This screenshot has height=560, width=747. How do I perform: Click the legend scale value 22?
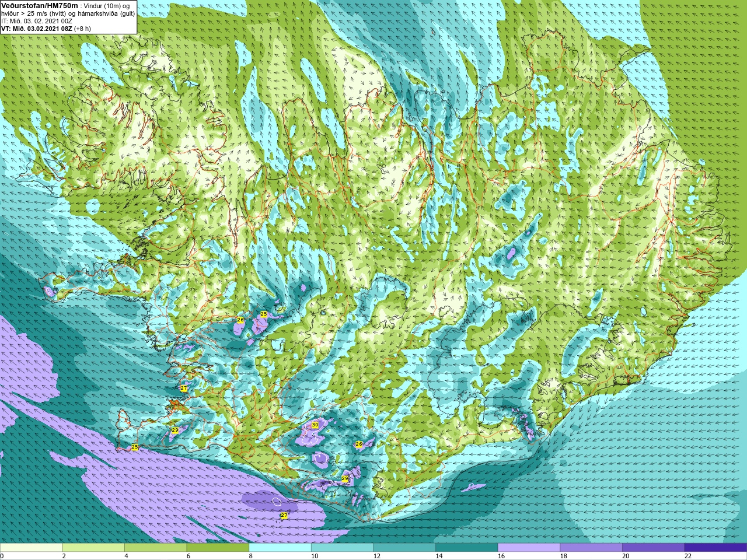[x=688, y=556]
